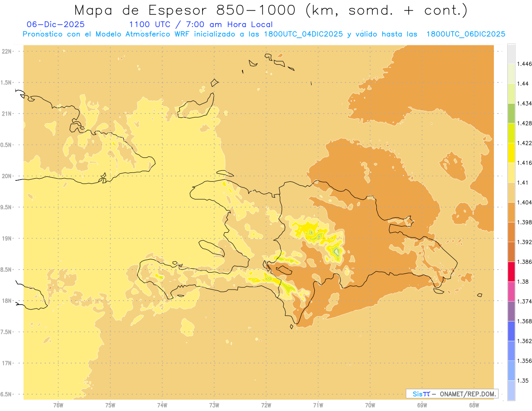Click the 72W longitude label
The height and width of the screenshot is (411, 532).
pos(266,405)
